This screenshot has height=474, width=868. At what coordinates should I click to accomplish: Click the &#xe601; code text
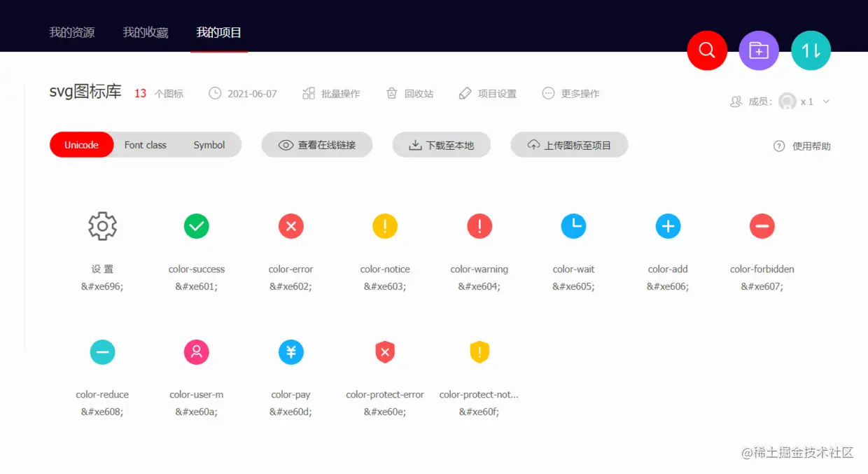(x=197, y=286)
